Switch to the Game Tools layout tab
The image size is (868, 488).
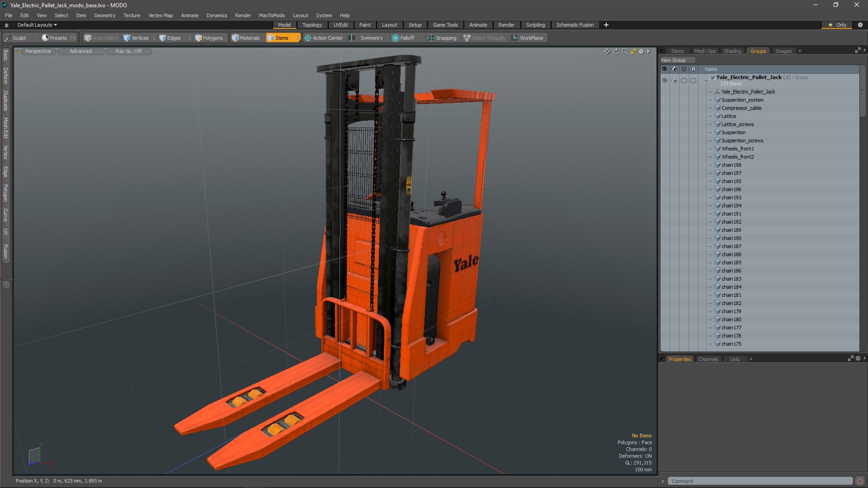point(445,25)
